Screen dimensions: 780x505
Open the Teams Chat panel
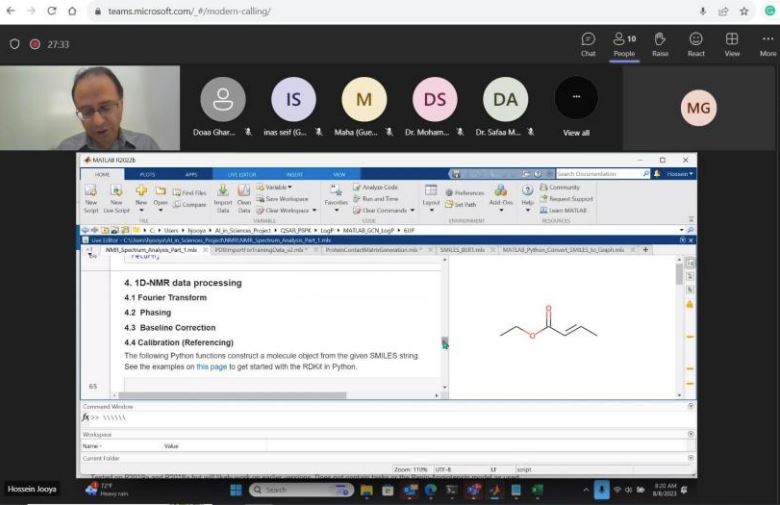[588, 43]
